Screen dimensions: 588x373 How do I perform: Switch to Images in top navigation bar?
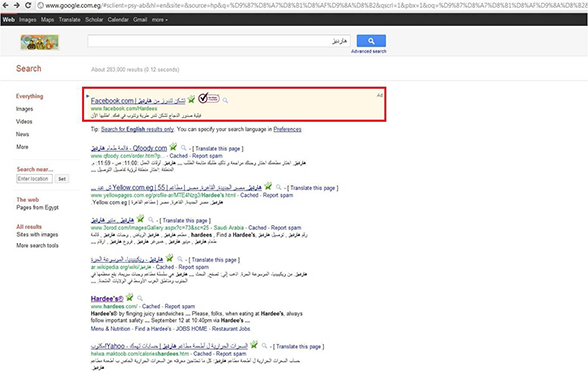(27, 19)
